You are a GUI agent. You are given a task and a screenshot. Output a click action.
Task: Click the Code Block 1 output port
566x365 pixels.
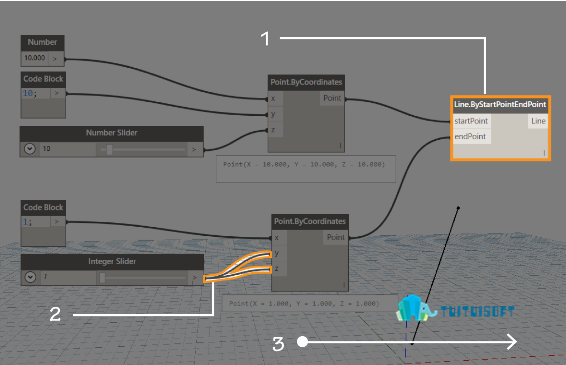coord(57,221)
